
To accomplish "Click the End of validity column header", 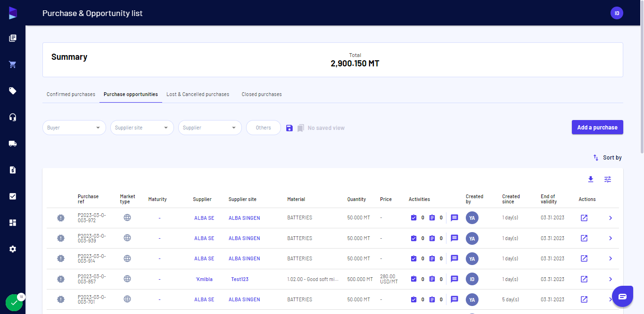I will point(549,199).
